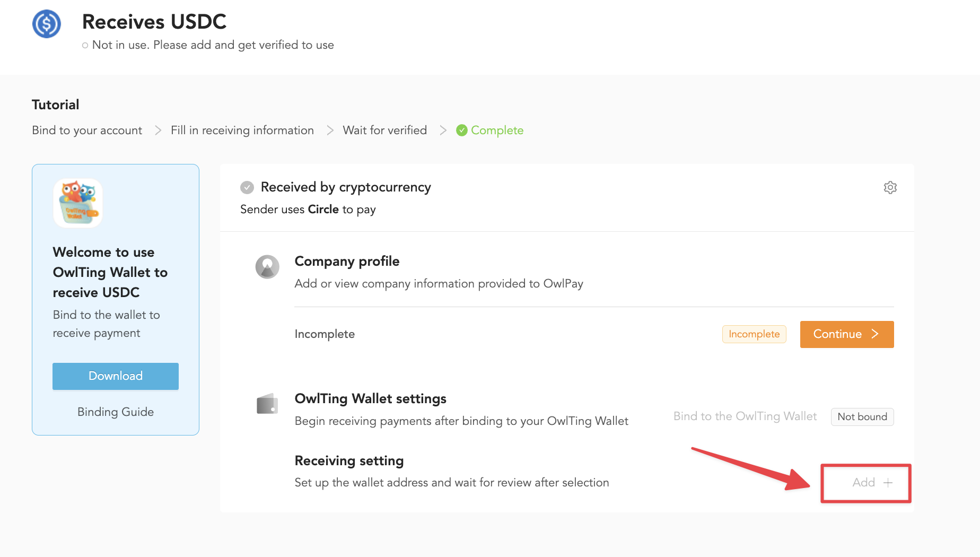Open the Binding Guide link
The width and height of the screenshot is (980, 557).
116,412
